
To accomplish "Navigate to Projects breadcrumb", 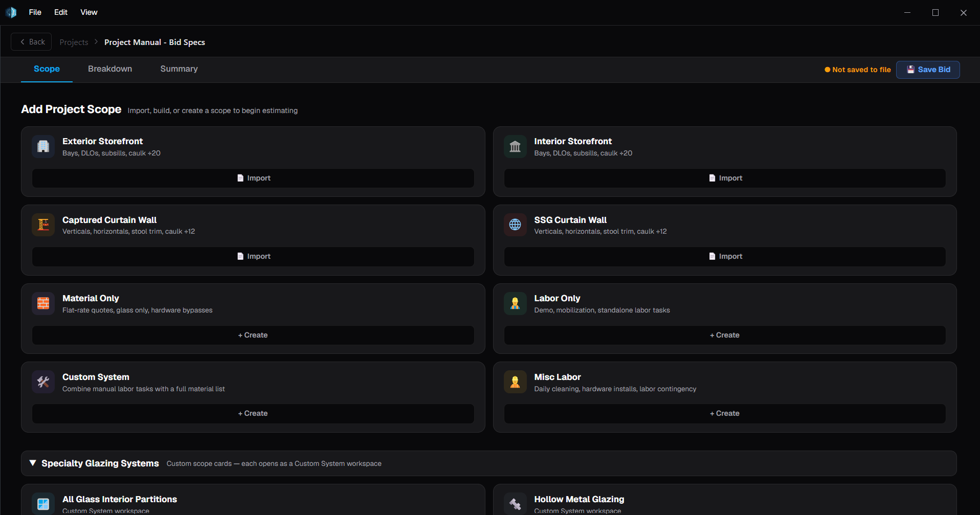I will tap(74, 42).
